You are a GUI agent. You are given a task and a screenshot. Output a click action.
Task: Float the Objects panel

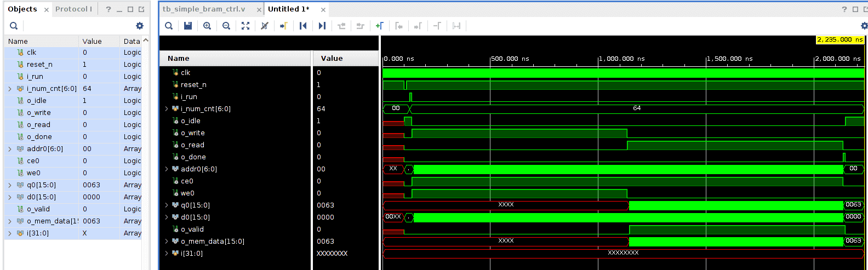pos(141,9)
